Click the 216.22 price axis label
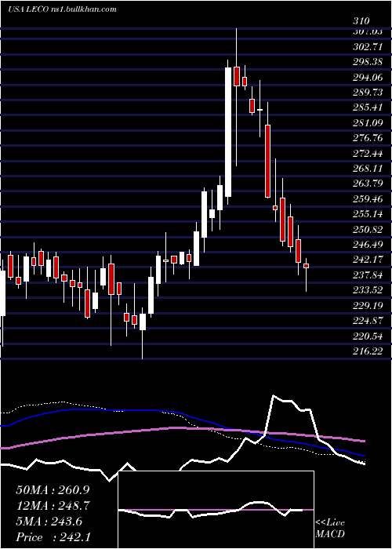Viewport: 392px width, 549px height. click(x=368, y=351)
